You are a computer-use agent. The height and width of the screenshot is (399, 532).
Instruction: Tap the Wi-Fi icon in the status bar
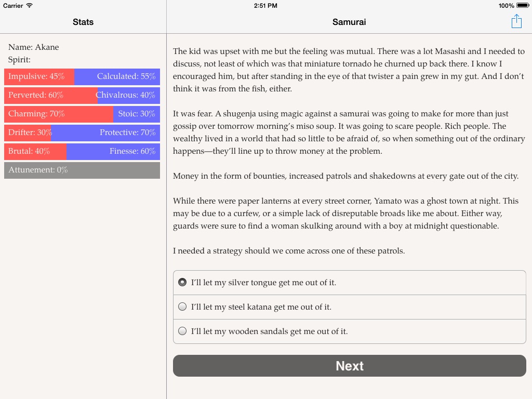click(29, 6)
